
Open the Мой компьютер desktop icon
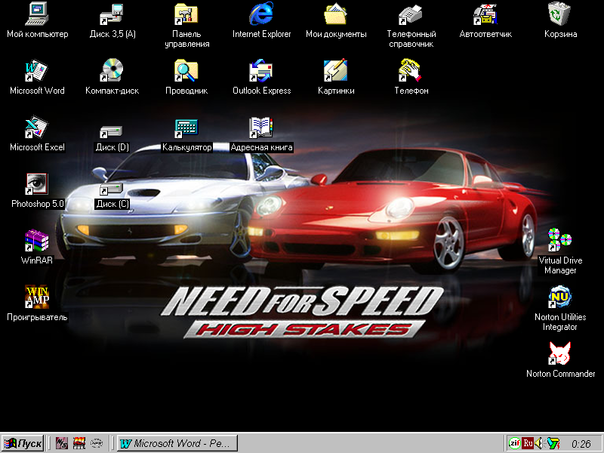pos(37,14)
